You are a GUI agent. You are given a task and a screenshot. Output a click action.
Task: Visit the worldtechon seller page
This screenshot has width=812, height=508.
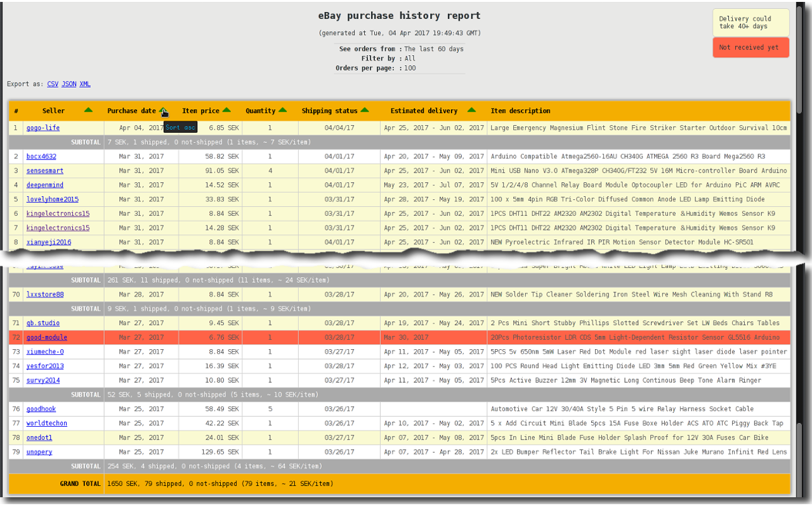(47, 423)
